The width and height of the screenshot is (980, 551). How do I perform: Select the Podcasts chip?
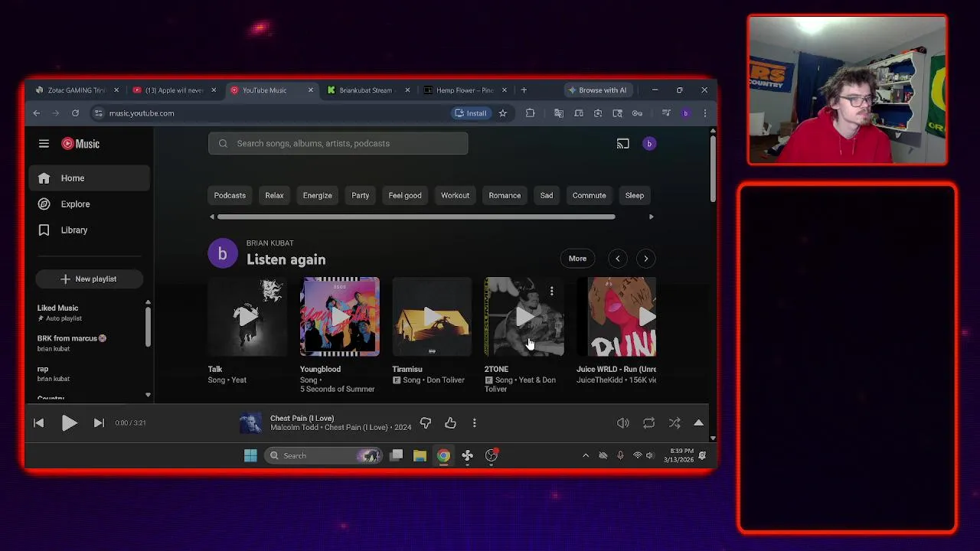click(230, 195)
